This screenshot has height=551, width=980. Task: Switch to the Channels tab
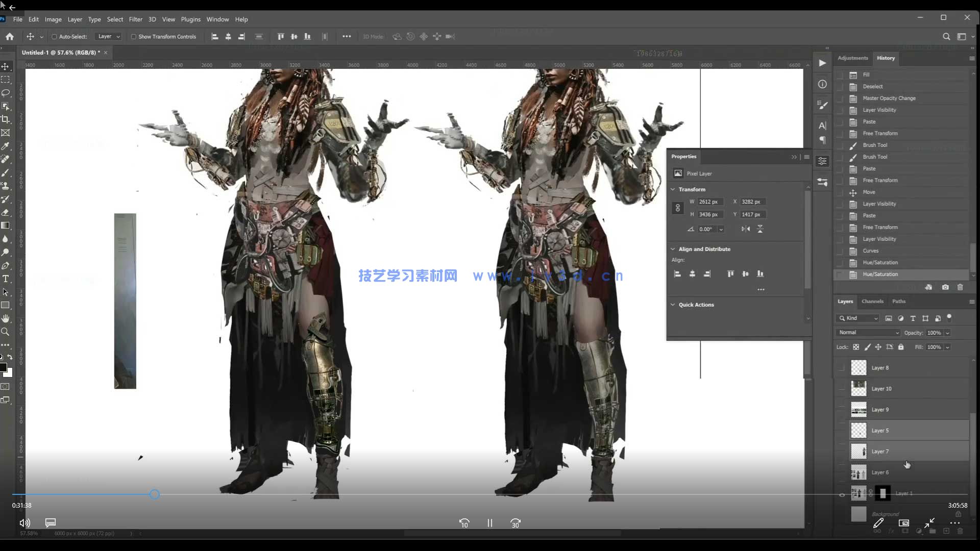[872, 302]
